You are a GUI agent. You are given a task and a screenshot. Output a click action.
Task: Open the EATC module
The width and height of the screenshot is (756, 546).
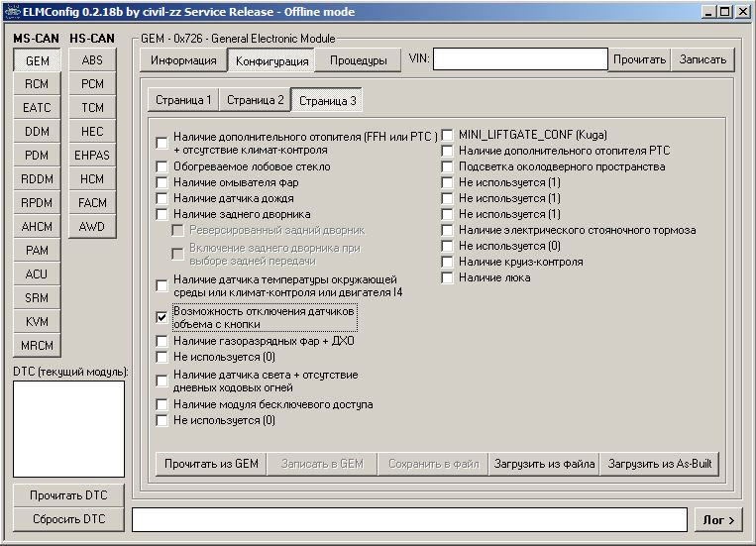37,108
